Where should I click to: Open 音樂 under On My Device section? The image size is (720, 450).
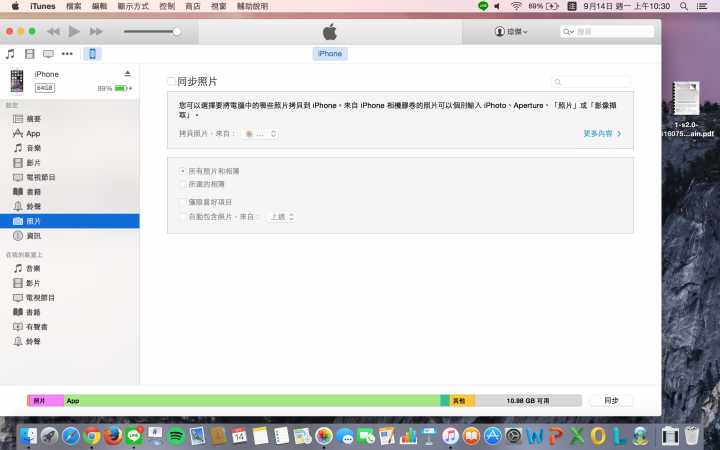(70, 268)
